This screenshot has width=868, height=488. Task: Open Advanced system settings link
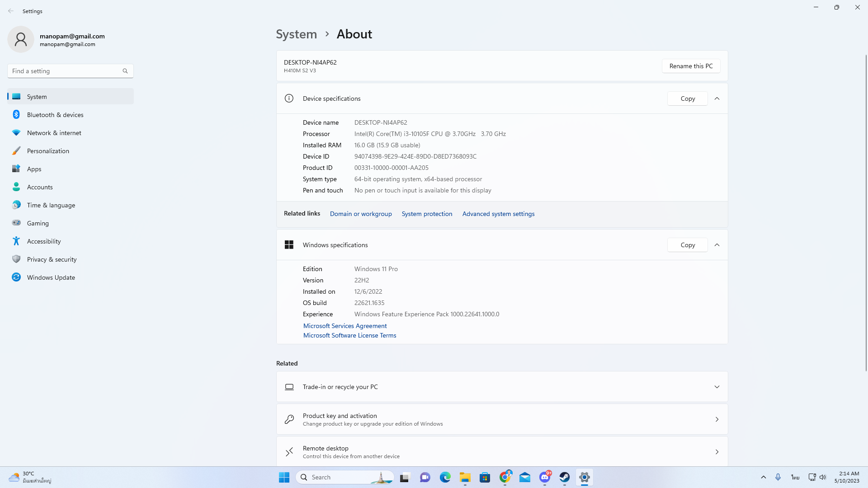pyautogui.click(x=498, y=214)
